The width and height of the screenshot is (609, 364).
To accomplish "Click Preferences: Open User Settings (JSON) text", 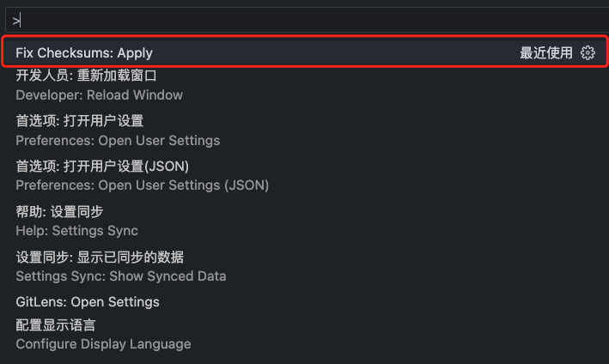I will [142, 185].
